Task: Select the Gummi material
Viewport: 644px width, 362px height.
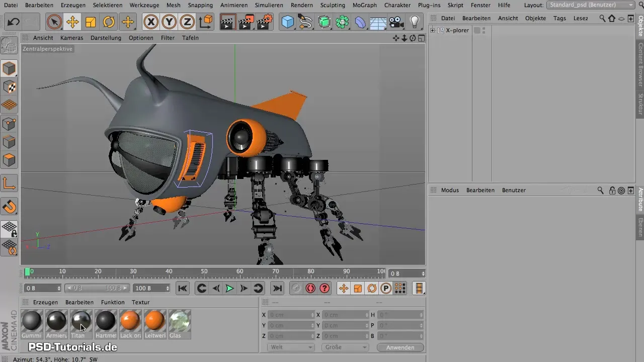Action: tap(32, 324)
